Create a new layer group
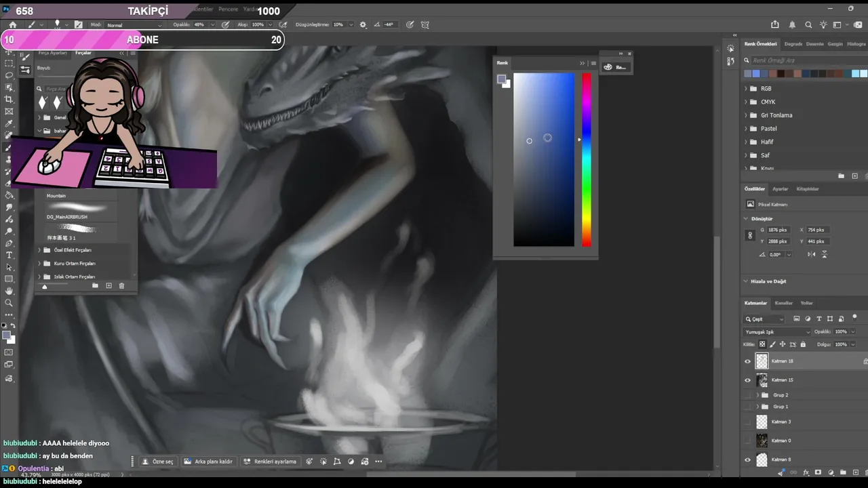Image resolution: width=868 pixels, height=488 pixels. pos(843,472)
